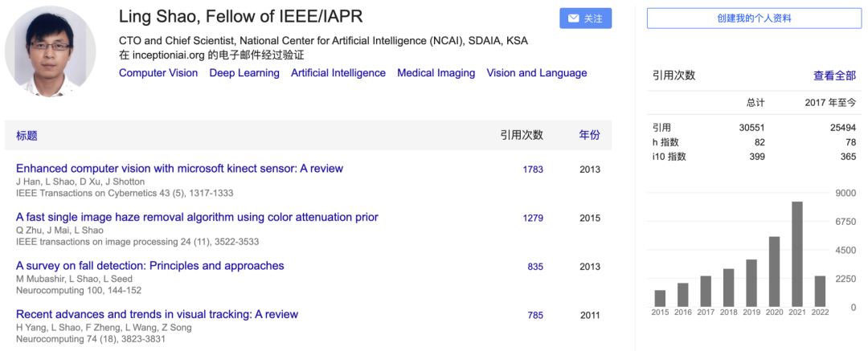Viewport: 868px width, 351px height.
Task: Open the Vision and Language topic
Action: [537, 73]
